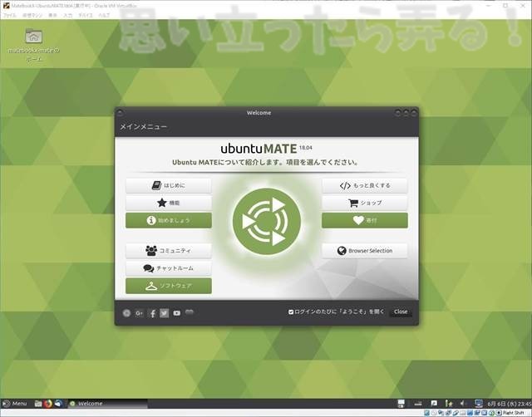
Task: Launch Thunderbird mail from the bottom panel
Action: (x=58, y=404)
